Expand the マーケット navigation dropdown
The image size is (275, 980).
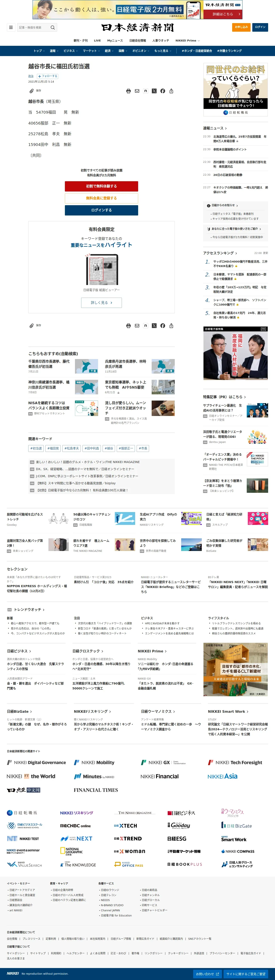91,51
